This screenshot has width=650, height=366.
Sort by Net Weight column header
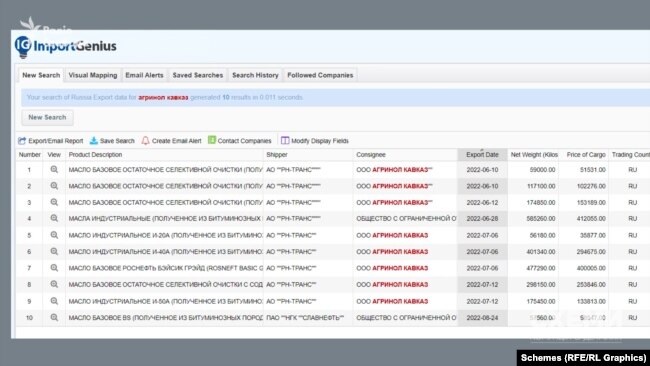tap(534, 155)
